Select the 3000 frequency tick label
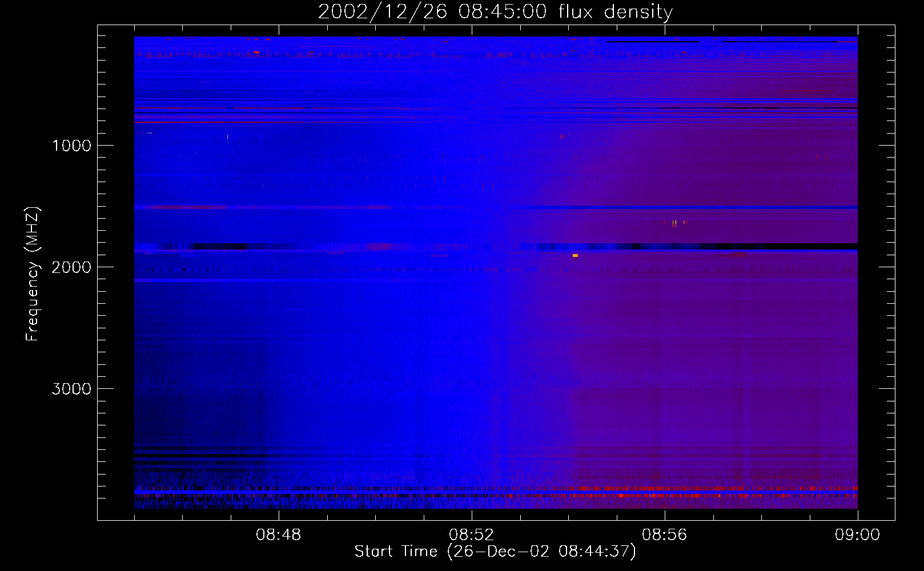The width and height of the screenshot is (924, 571). pos(71,389)
